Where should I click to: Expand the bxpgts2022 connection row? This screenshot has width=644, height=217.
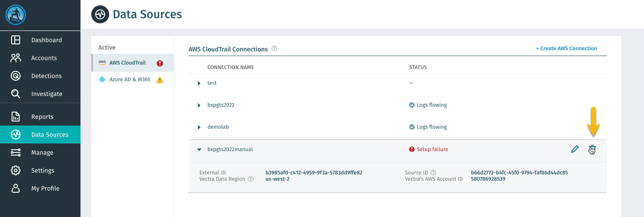click(x=199, y=105)
